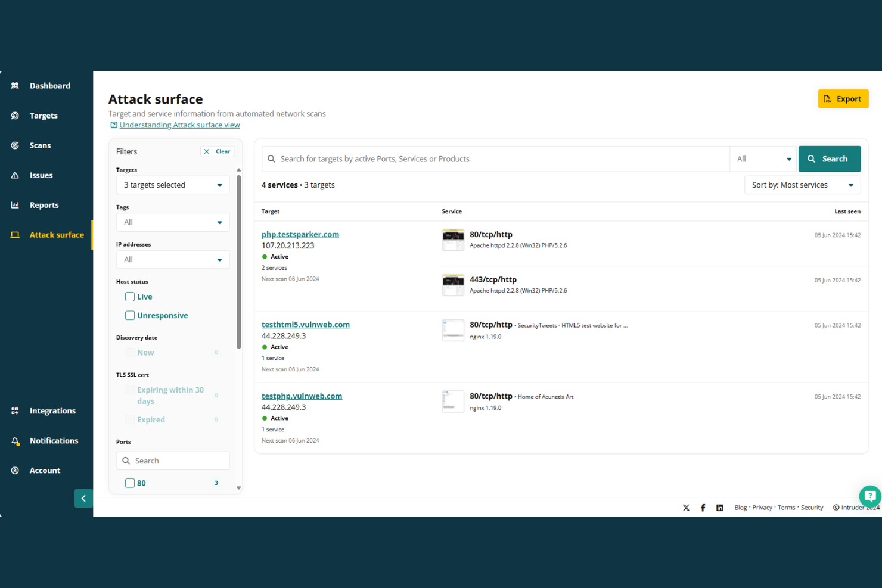Click the Integrations grid icon
This screenshot has height=588, width=882.
(x=15, y=411)
